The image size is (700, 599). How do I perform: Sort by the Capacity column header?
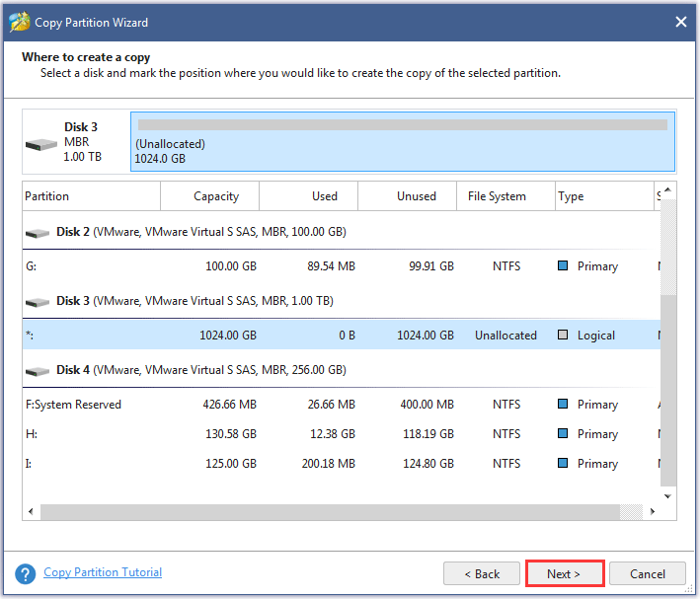coord(210,196)
